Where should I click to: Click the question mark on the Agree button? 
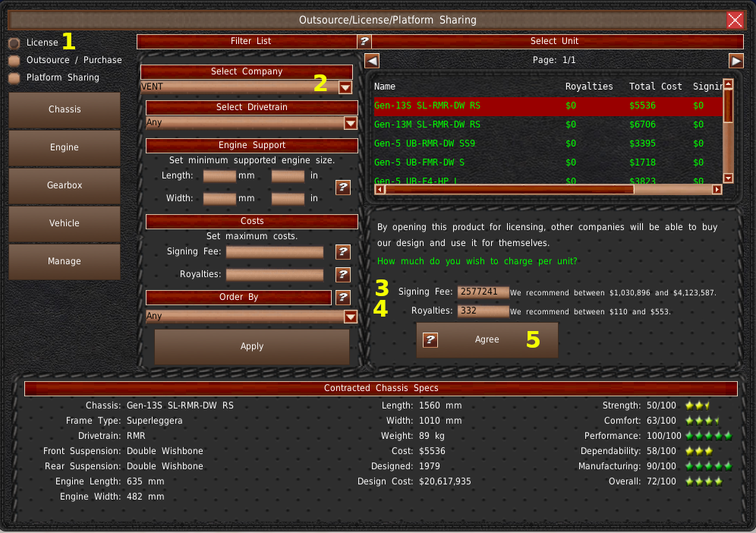click(x=430, y=340)
